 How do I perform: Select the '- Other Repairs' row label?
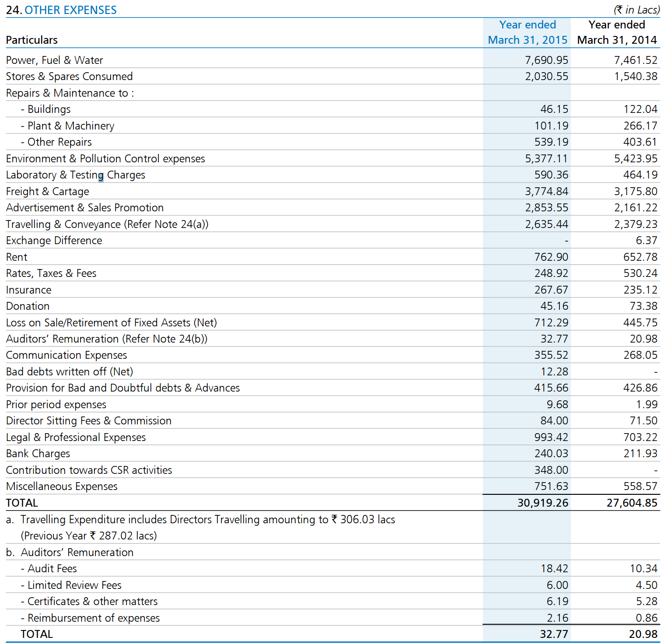56,142
